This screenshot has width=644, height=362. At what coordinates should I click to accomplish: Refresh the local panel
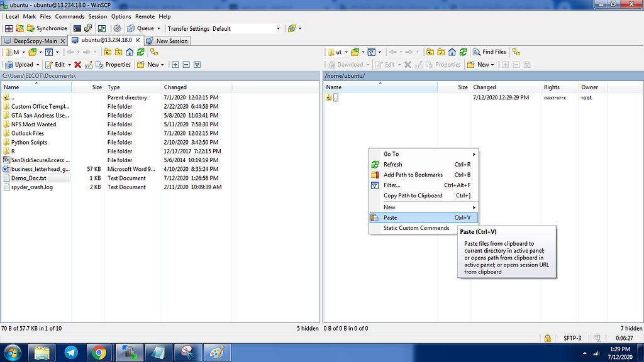pyautogui.click(x=141, y=52)
